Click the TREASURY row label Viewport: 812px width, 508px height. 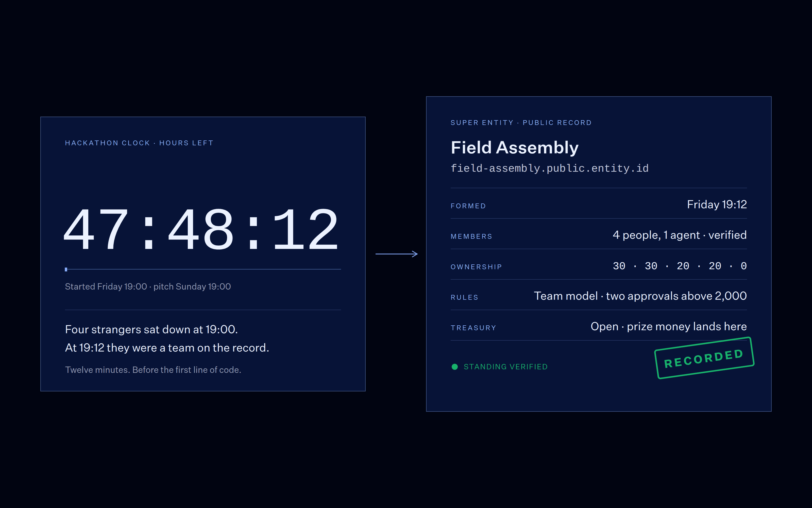click(x=473, y=328)
